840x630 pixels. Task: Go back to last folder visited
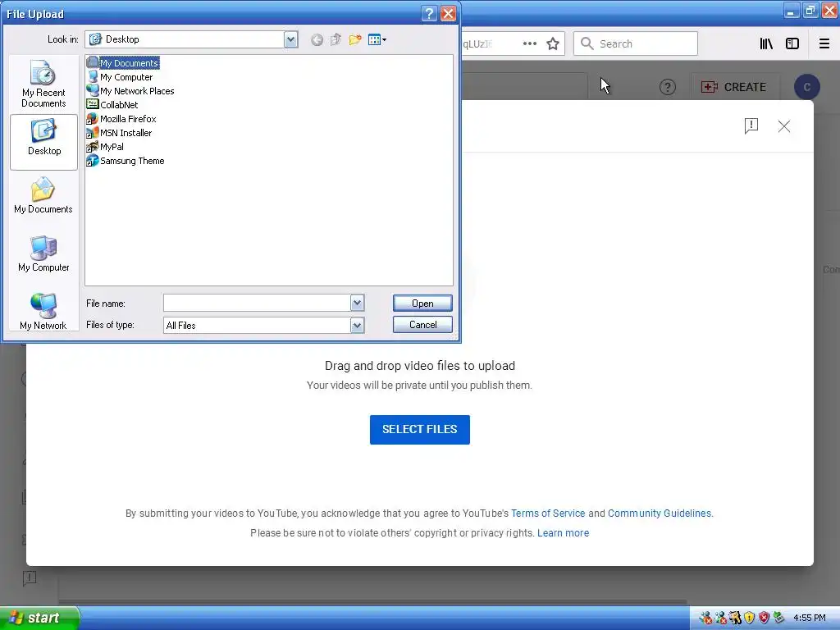coord(317,39)
